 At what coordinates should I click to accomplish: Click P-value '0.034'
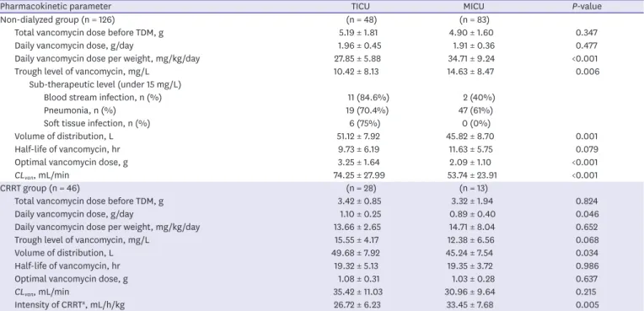[x=587, y=253]
